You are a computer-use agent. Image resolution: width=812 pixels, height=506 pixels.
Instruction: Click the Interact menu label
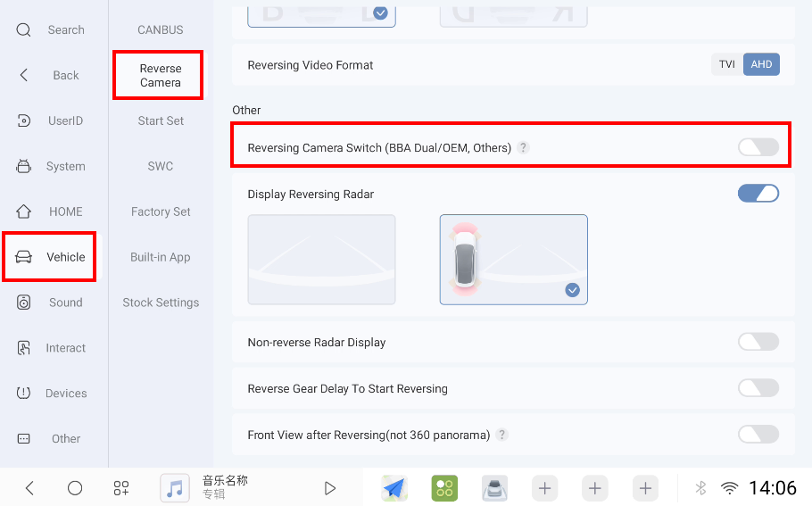66,347
